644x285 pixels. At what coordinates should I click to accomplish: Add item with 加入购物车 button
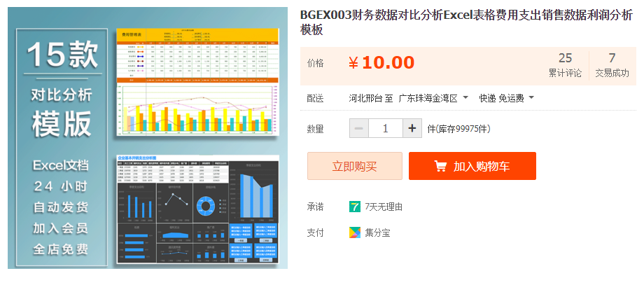coord(472,166)
